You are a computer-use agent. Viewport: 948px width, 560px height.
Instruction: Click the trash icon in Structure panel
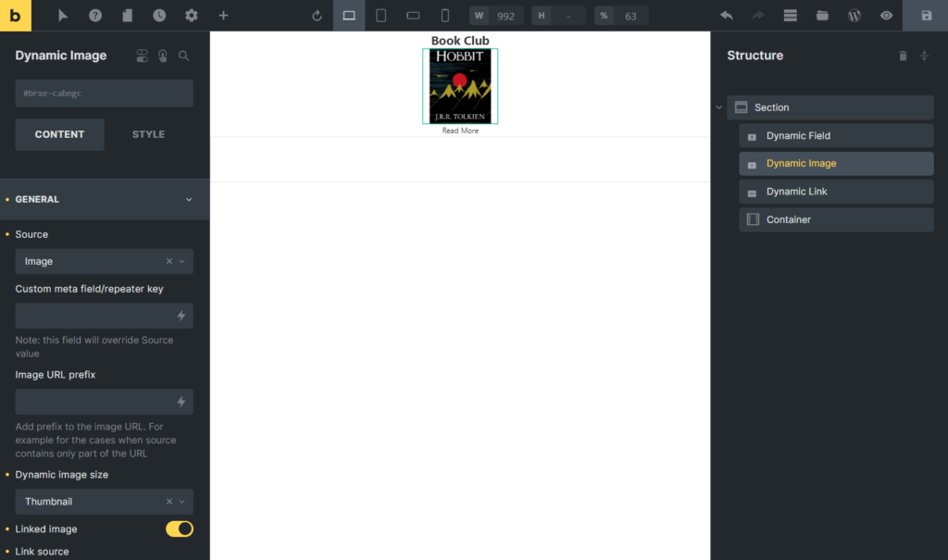coord(903,56)
